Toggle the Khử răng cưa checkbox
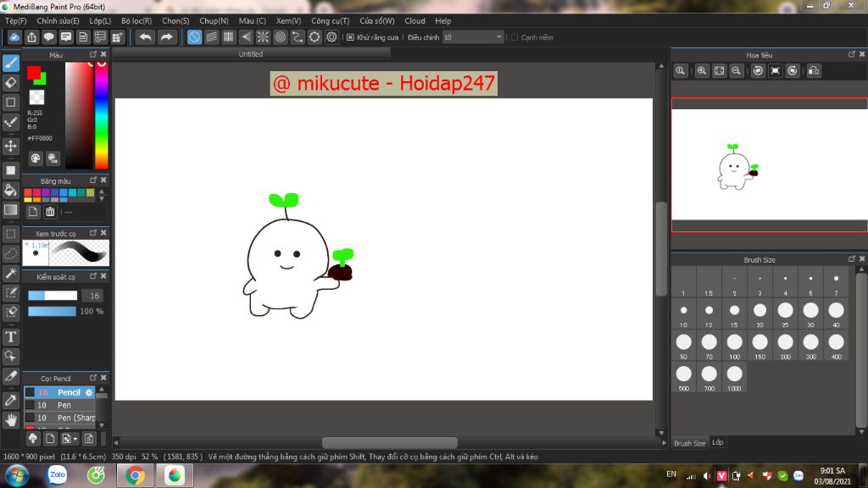Screen dimensions: 868x488 [350, 37]
